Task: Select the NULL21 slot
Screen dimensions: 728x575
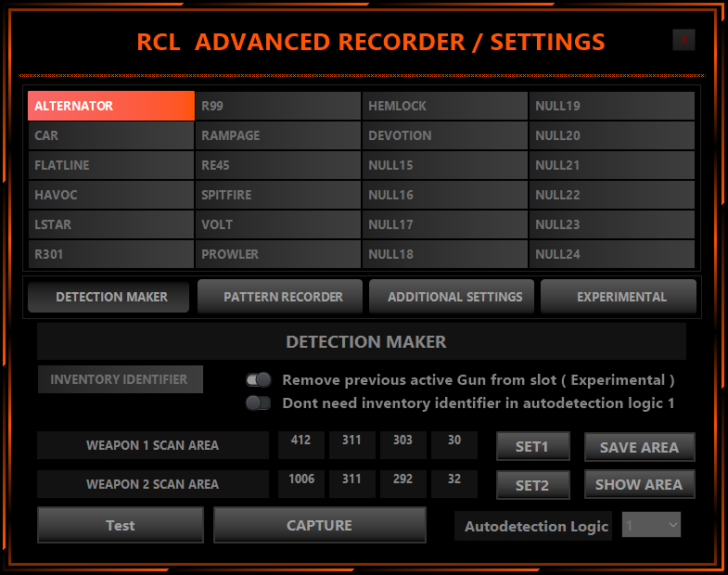Action: [612, 165]
